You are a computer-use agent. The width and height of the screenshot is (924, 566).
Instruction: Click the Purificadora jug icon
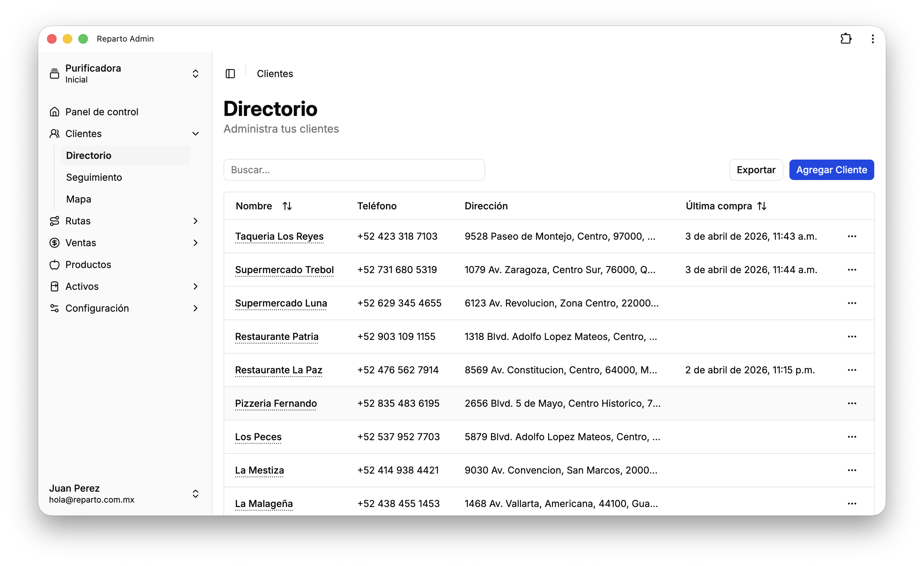55,74
